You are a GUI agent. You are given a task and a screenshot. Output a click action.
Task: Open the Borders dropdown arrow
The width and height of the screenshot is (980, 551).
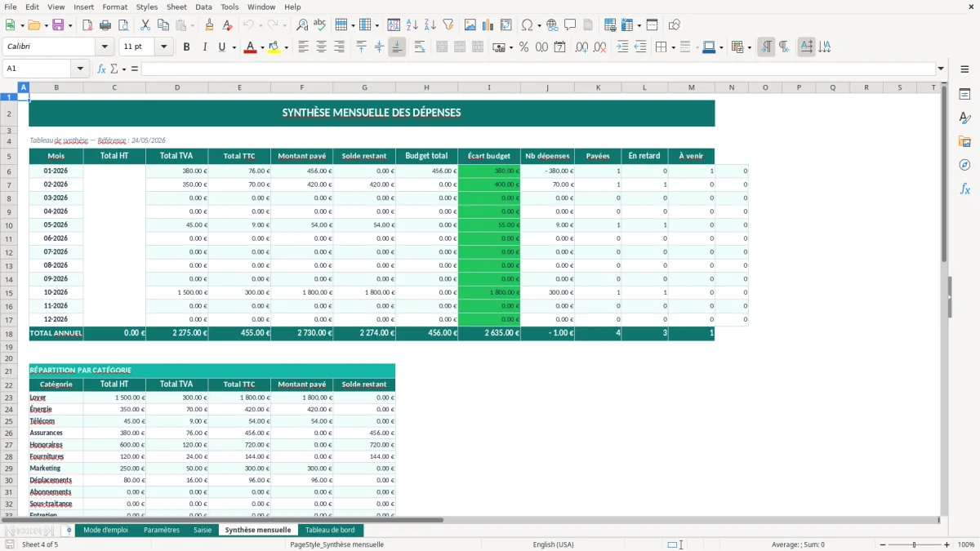click(674, 47)
